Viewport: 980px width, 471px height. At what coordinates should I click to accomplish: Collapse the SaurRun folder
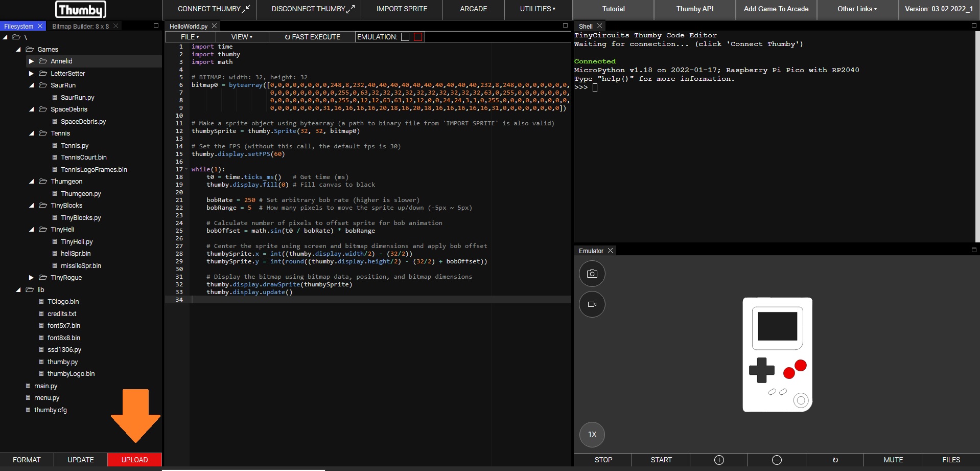click(31, 85)
